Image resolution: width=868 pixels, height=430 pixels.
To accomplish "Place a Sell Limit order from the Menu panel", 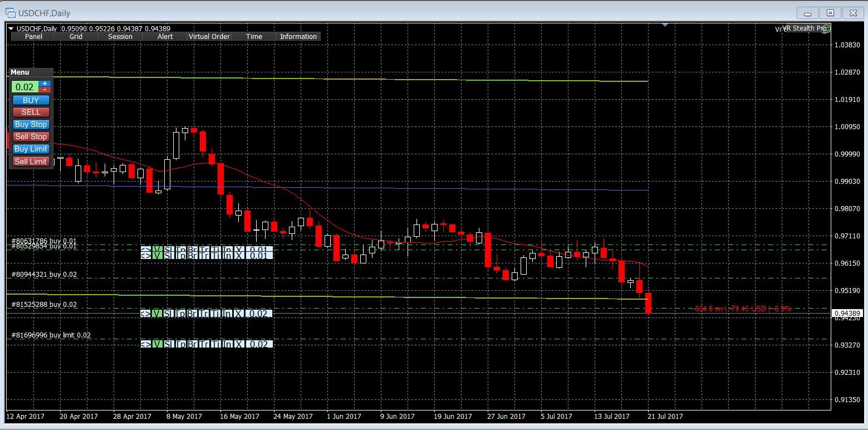I will (x=31, y=162).
